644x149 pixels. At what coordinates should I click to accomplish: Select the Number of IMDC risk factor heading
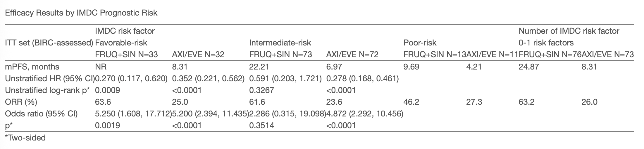(x=569, y=31)
